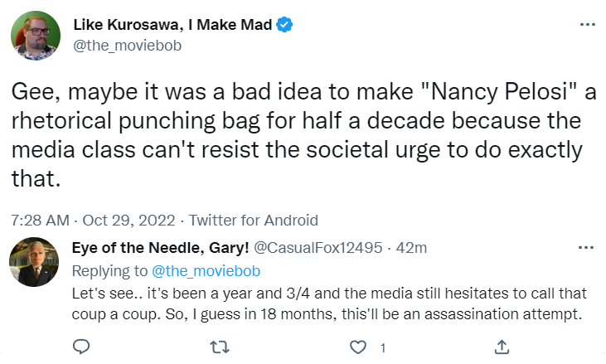Open the reply tweet's three-dot more menu
Image resolution: width=606 pixels, height=364 pixels.
[587, 247]
